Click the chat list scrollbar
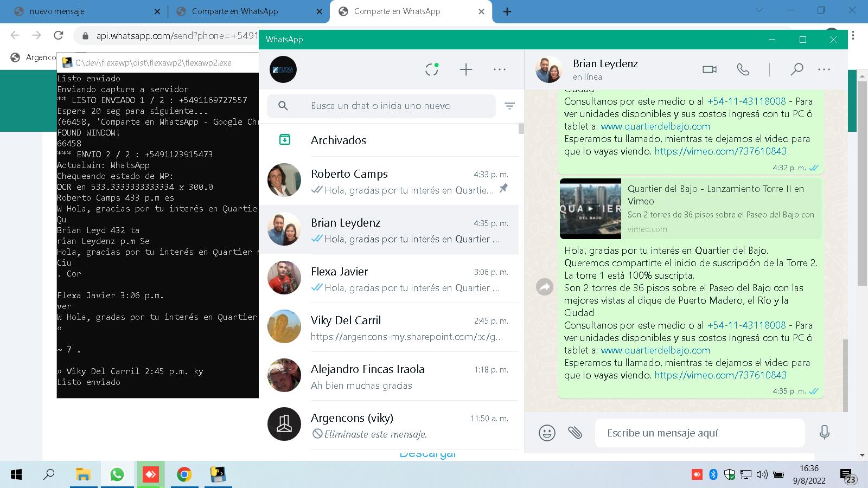This screenshot has height=488, width=868. point(521,129)
